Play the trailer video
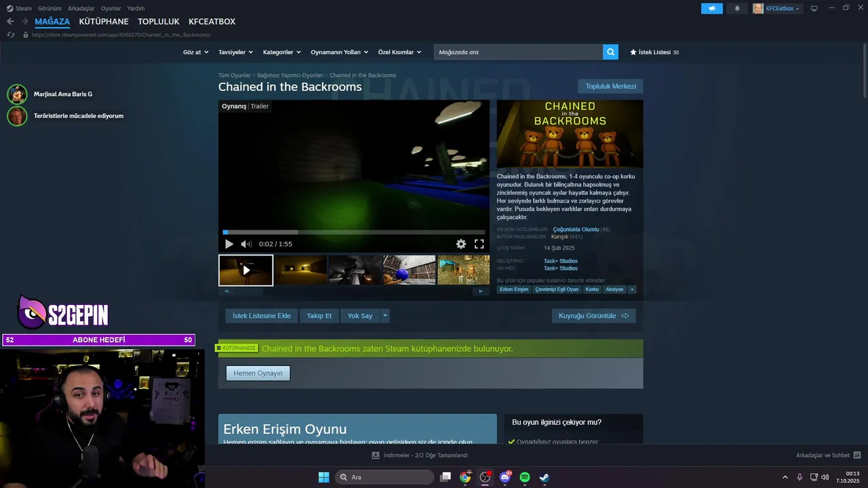The image size is (868, 488). (x=229, y=244)
